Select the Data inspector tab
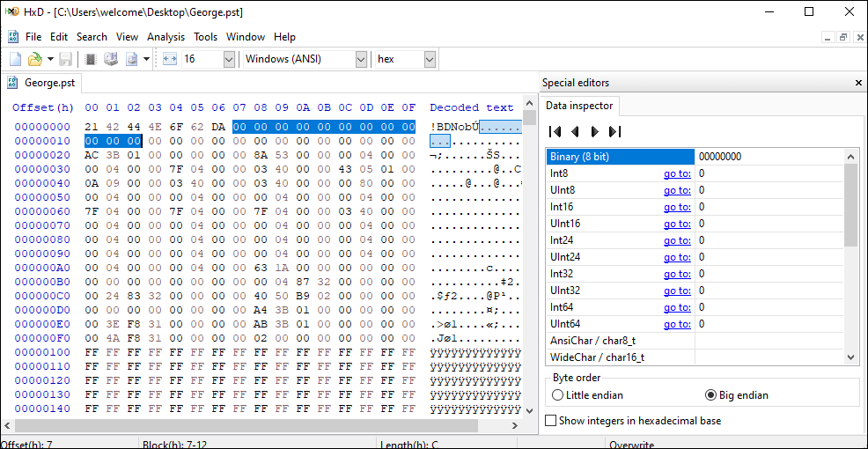This screenshot has height=449, width=868. 581,106
